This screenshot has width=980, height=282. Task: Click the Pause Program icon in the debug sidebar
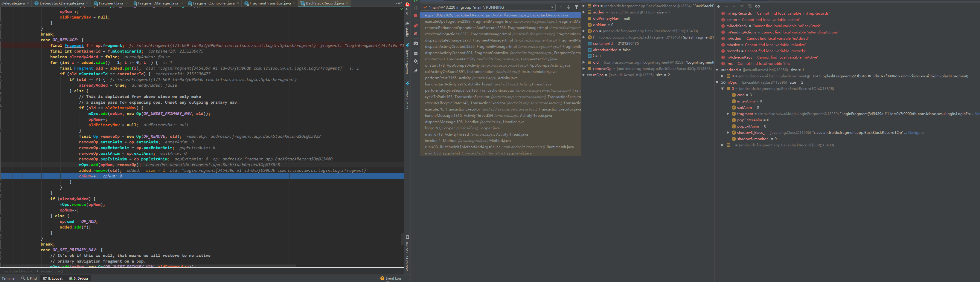pyautogui.click(x=416, y=7)
